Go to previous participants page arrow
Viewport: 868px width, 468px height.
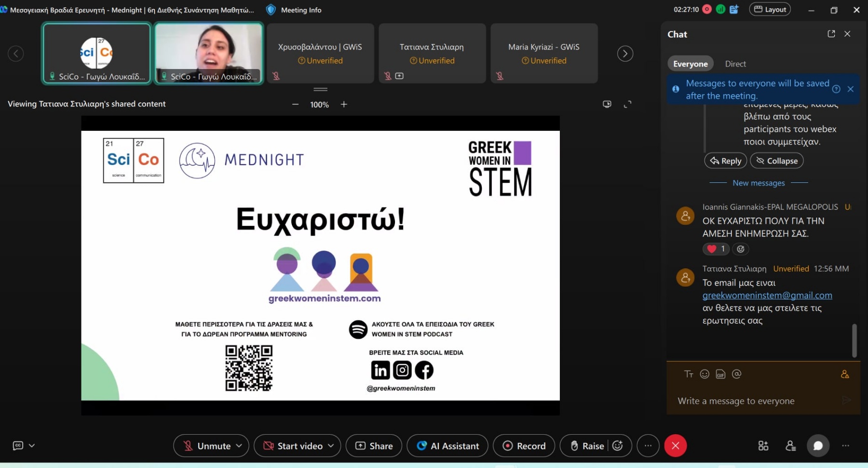[16, 54]
